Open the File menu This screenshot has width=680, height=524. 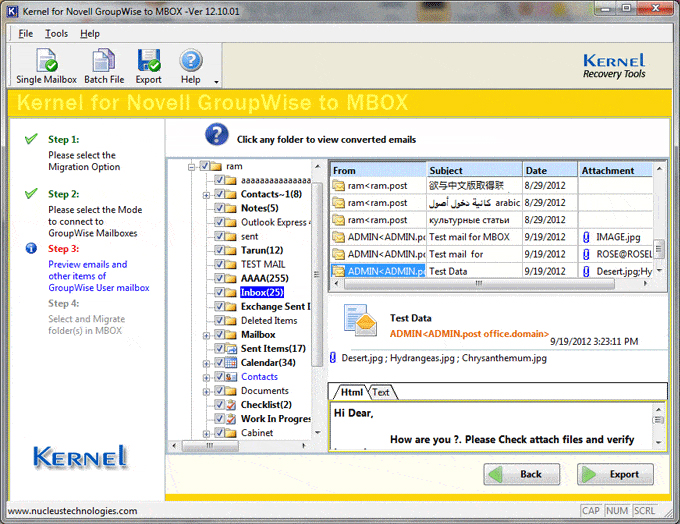coord(26,33)
